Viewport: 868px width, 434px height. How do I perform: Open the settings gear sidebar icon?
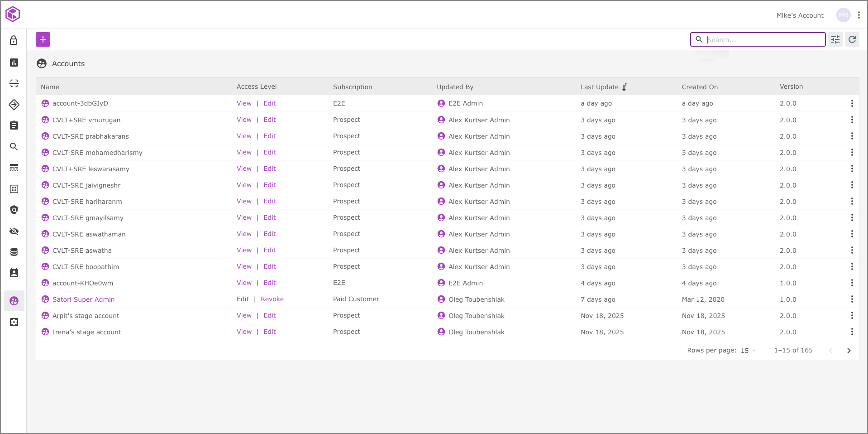click(x=14, y=322)
